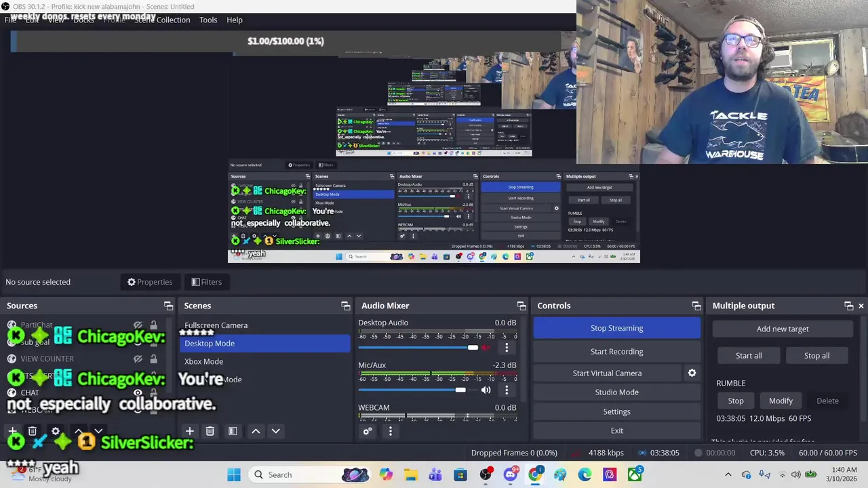
Task: Modify the RUMBLE output target
Action: pyautogui.click(x=781, y=401)
